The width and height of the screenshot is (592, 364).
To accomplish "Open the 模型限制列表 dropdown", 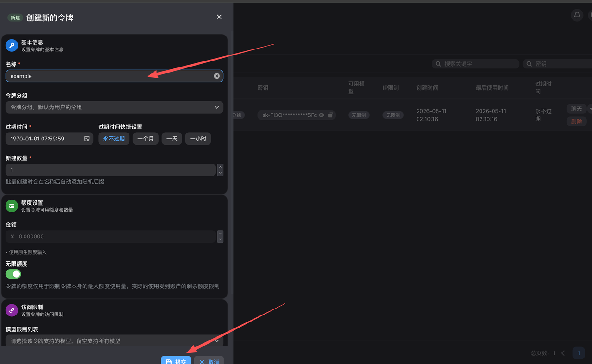I will pyautogui.click(x=114, y=341).
